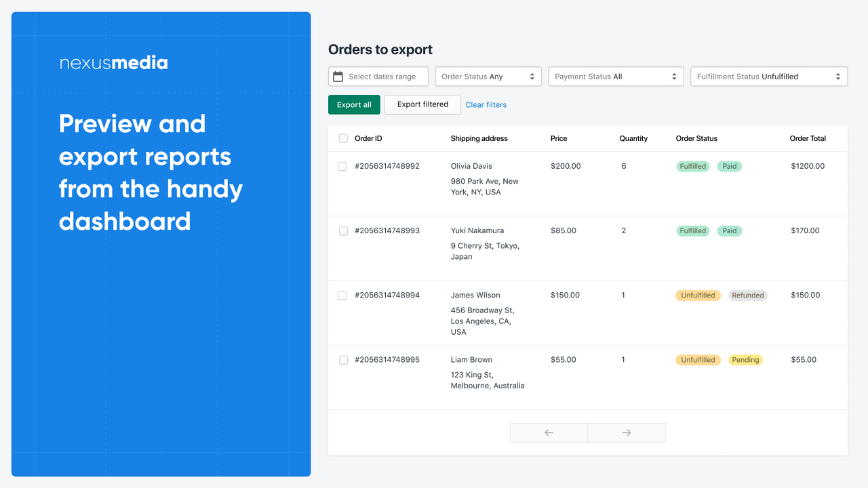This screenshot has width=868, height=488.
Task: Click the Export all button
Action: tap(354, 104)
